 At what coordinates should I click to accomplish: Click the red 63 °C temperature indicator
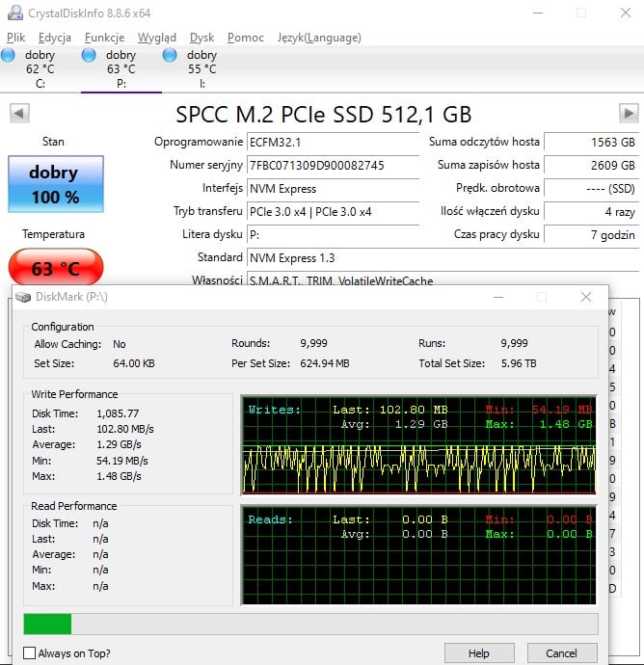pos(56,268)
